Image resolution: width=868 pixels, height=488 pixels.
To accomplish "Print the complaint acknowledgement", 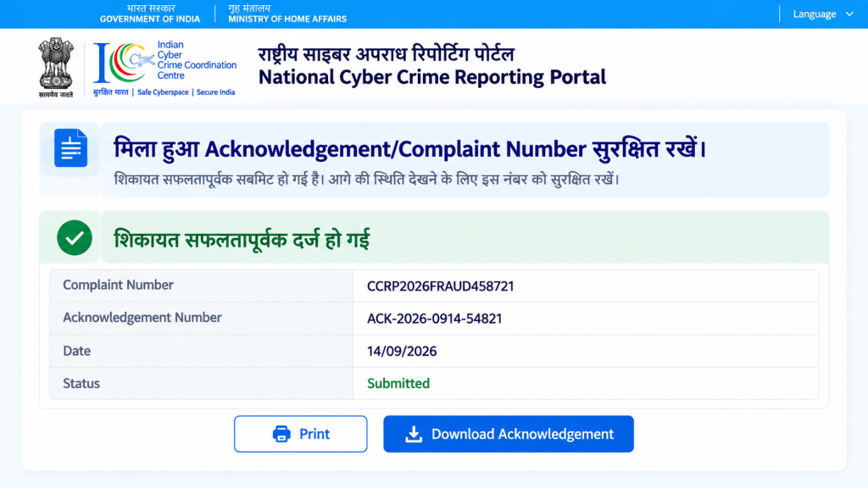I will [301, 434].
